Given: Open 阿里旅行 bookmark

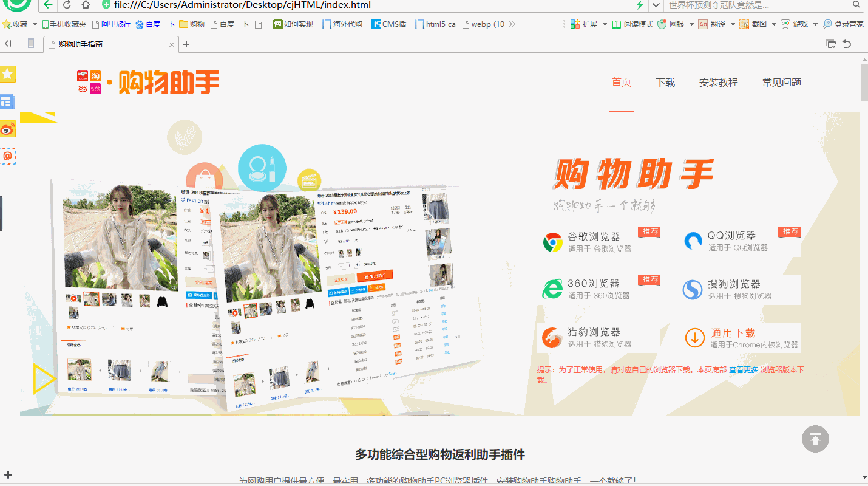Looking at the screenshot, I should pyautogui.click(x=110, y=24).
